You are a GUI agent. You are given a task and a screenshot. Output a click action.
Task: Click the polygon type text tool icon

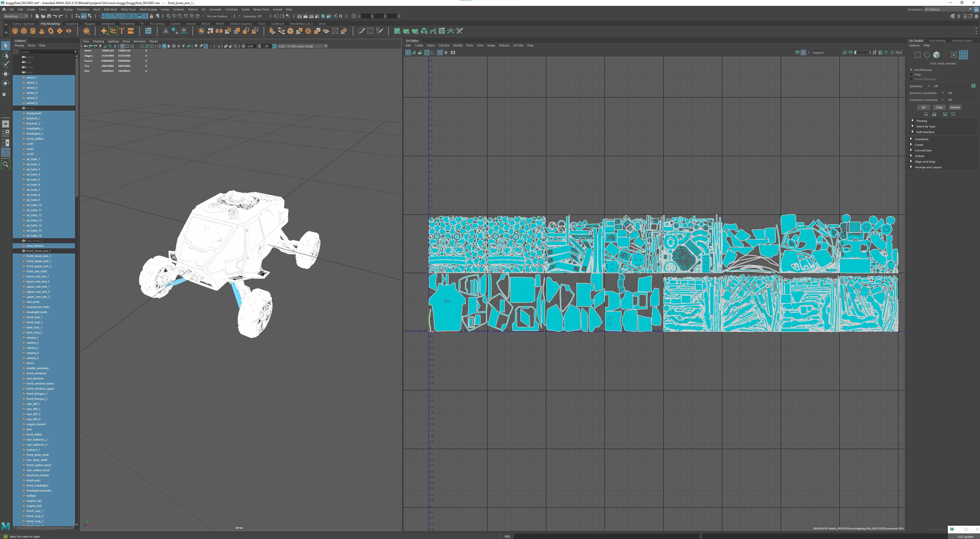point(122,31)
